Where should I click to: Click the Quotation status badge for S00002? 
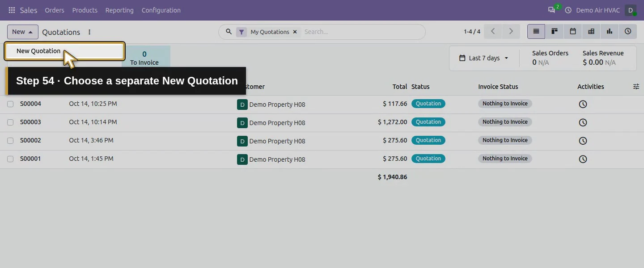click(428, 140)
